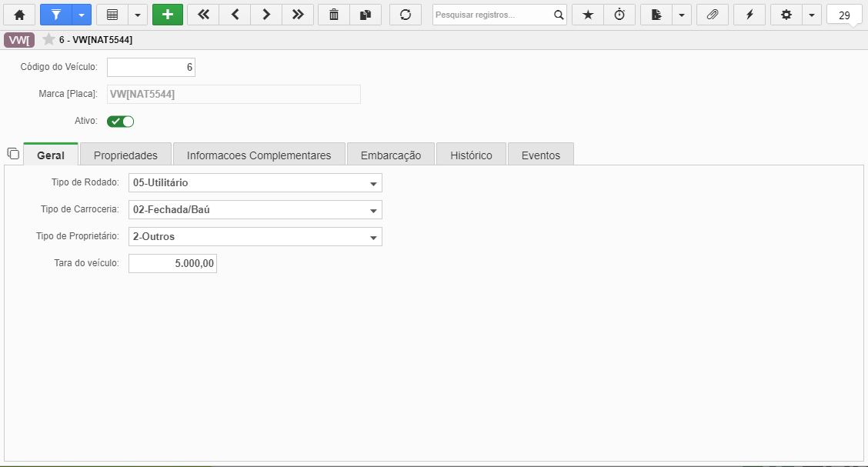Go to the next record
868x467 pixels.
coord(266,15)
